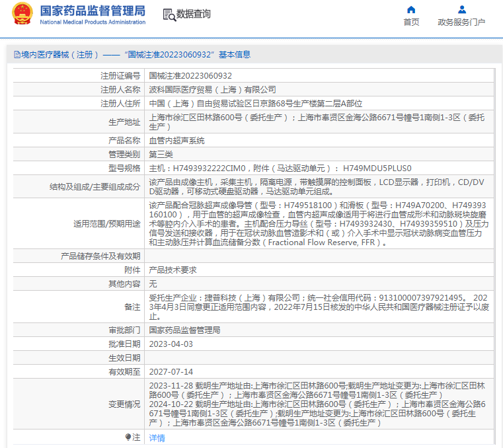
Task: Select the 变更情况 change history text
Action: pyautogui.click(x=317, y=404)
